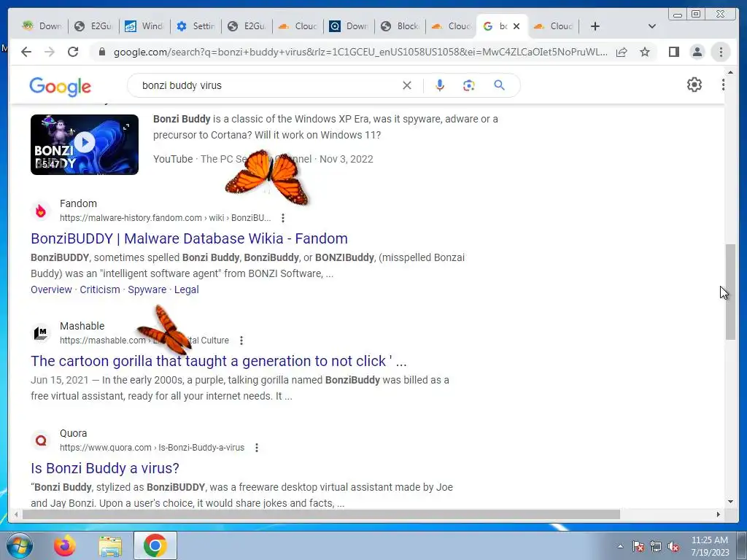Viewport: 747px width, 560px height.
Task: Open Chrome's three-dot menu
Action: 721,52
